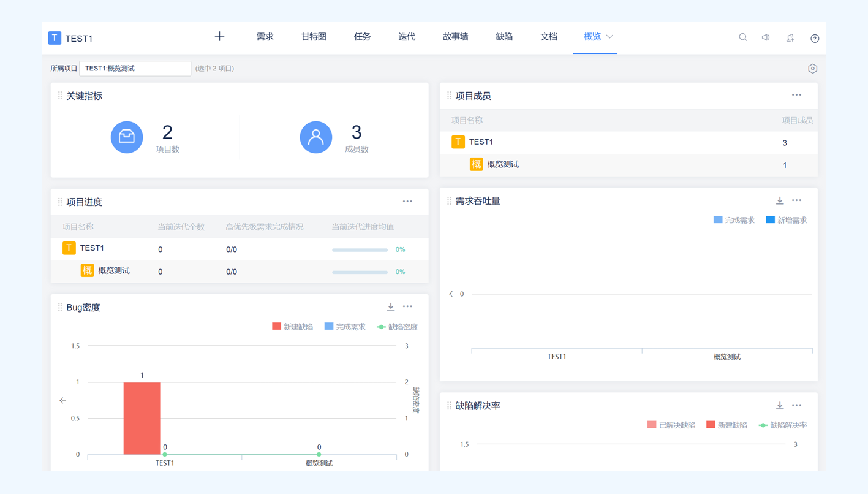Click the 选中 2 项目 label
868x494 pixels.
click(214, 69)
